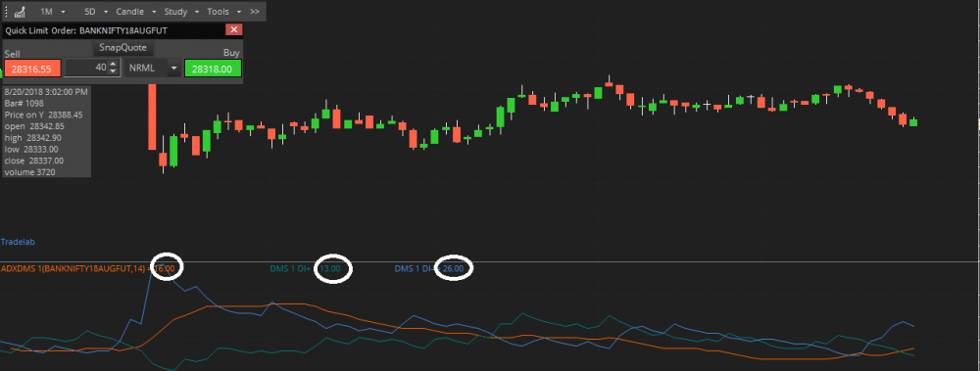
Task: Decrease quantity with the down stepper arrow
Action: [x=113, y=71]
